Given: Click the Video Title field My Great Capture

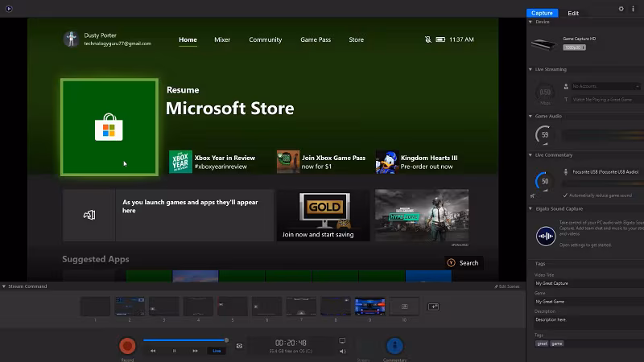Looking at the screenshot, I should [x=589, y=284].
